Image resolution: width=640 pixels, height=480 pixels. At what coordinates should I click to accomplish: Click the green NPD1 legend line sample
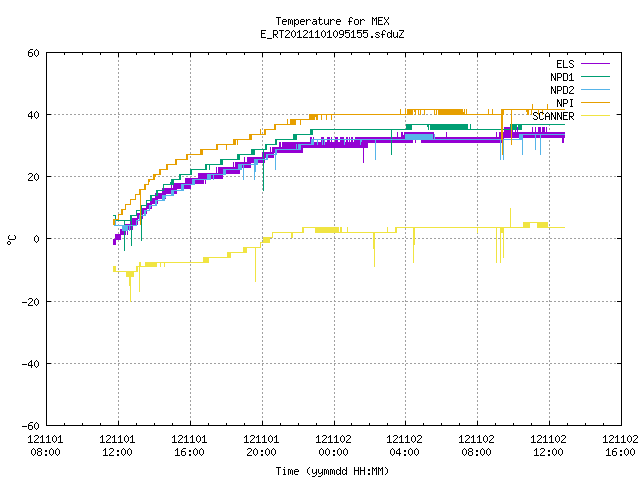[x=595, y=76]
